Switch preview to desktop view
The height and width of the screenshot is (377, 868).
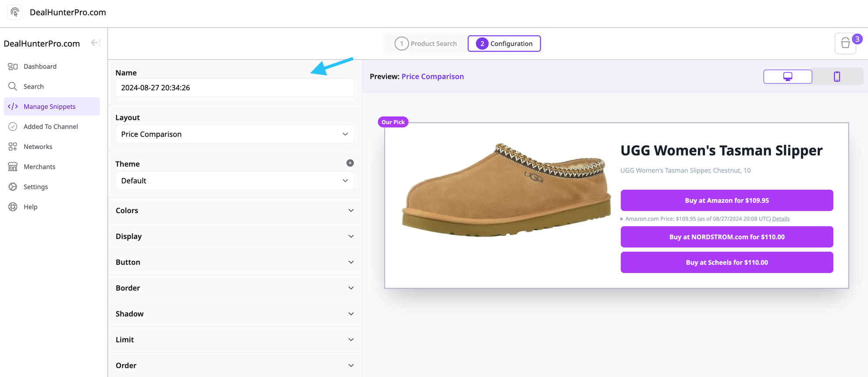(x=788, y=76)
